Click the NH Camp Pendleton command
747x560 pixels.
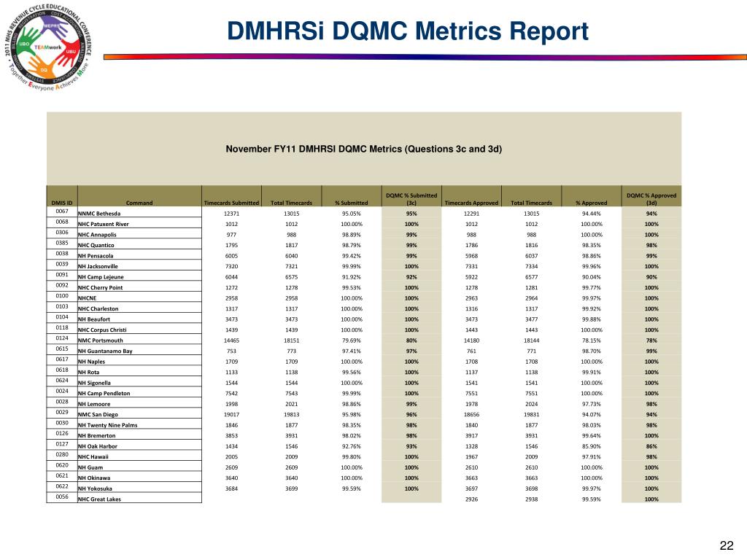(104, 393)
